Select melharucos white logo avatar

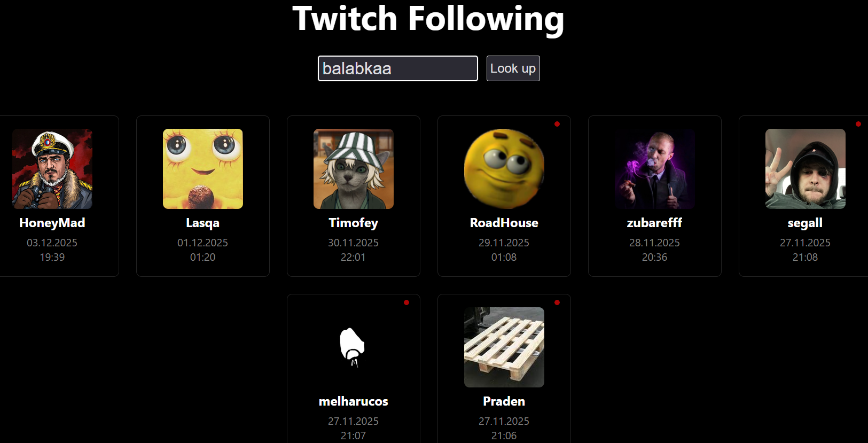[x=354, y=347]
